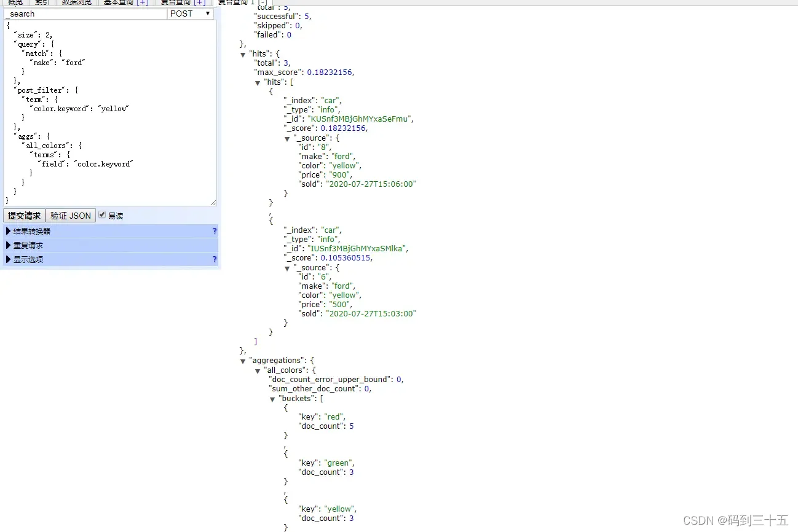Click the "size": 2 line in query editor
The image size is (798, 532).
33,35
